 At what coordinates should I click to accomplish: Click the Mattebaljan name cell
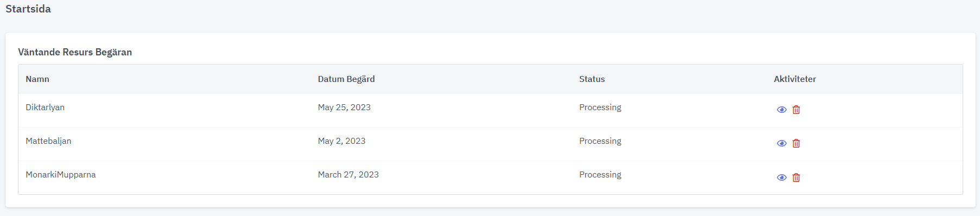[x=48, y=141]
